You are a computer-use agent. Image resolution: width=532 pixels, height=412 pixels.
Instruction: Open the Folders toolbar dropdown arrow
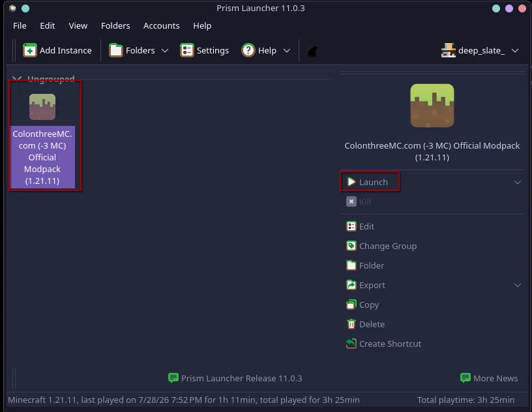pos(165,51)
